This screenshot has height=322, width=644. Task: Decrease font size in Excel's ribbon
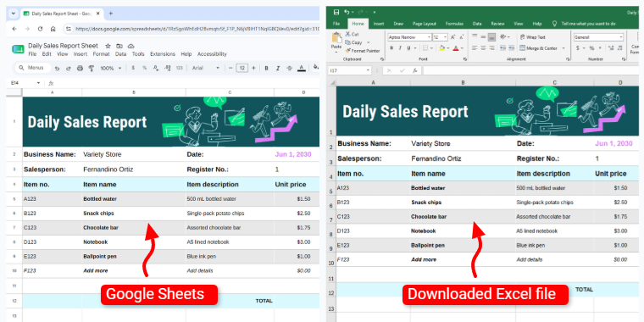(x=461, y=37)
